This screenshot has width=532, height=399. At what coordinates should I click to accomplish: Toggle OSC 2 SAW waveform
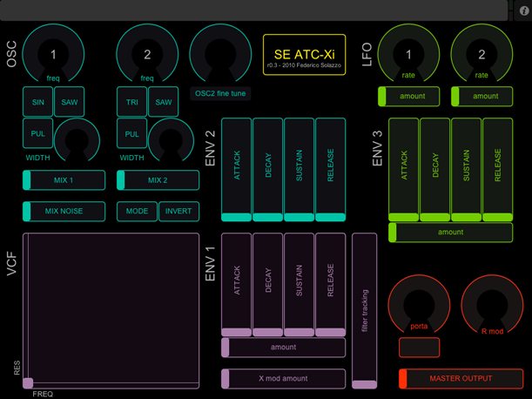[x=163, y=102]
